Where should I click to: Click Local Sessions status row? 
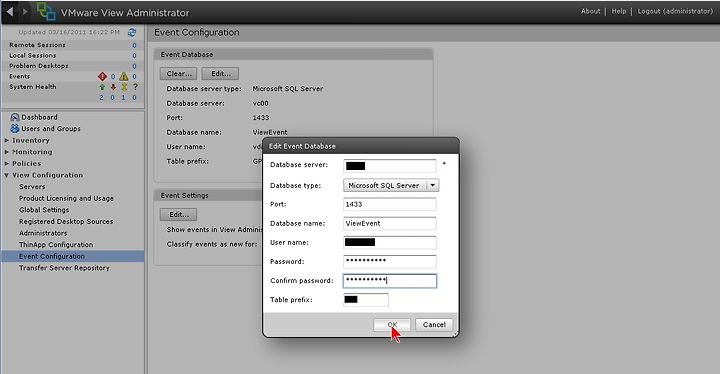73,55
